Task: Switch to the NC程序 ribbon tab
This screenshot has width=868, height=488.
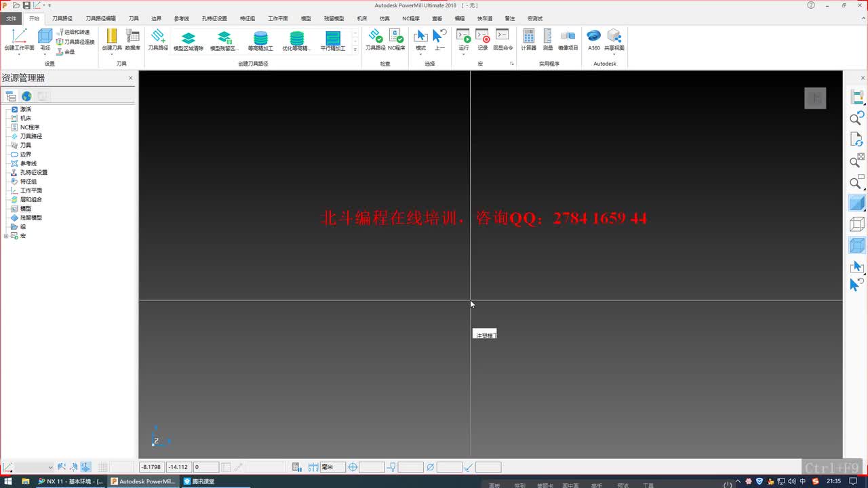Action: pos(410,19)
